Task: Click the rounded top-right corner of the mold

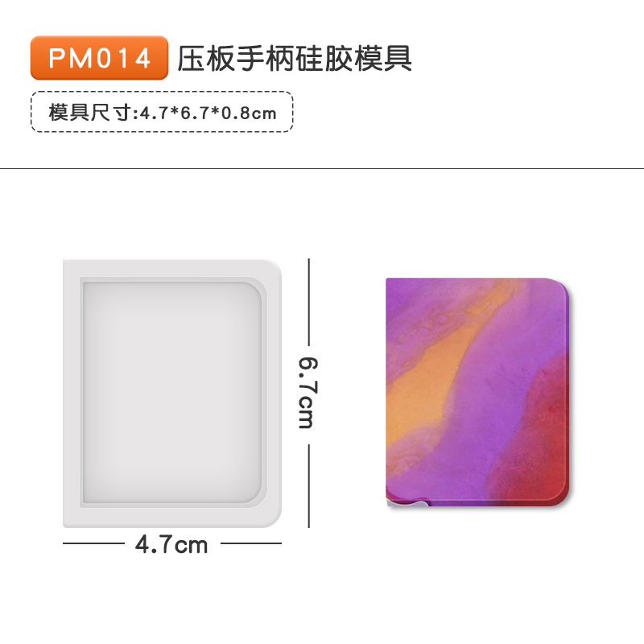Action: [271, 270]
